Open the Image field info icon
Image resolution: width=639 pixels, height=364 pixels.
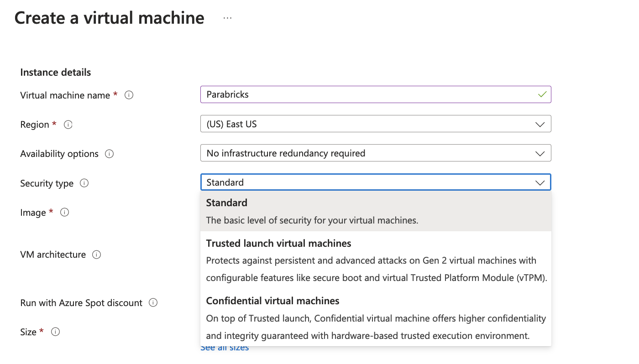[65, 212]
